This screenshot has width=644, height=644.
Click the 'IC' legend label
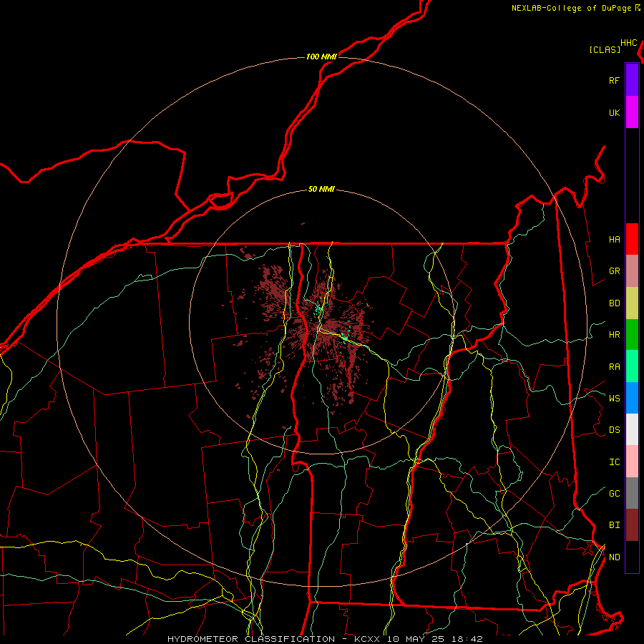click(x=614, y=462)
